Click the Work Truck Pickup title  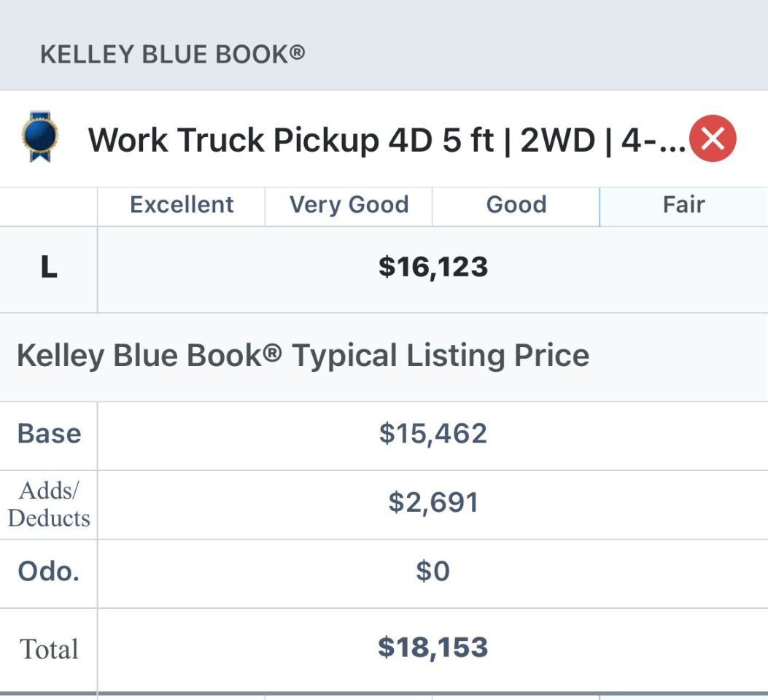(292, 139)
